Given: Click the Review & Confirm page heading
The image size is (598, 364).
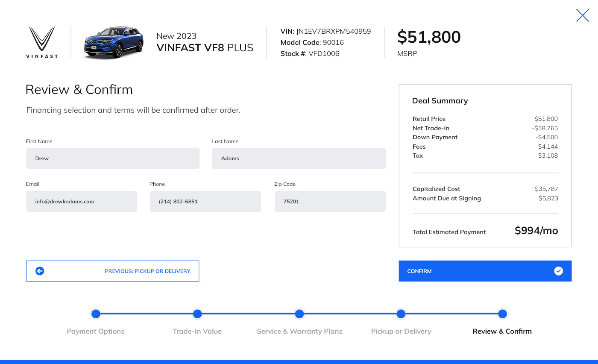Looking at the screenshot, I should pyautogui.click(x=79, y=89).
